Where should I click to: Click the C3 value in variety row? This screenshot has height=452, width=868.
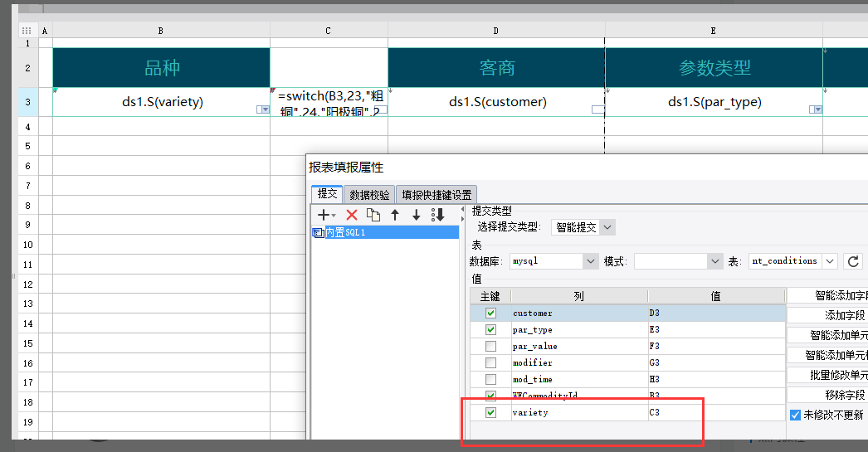click(x=716, y=413)
